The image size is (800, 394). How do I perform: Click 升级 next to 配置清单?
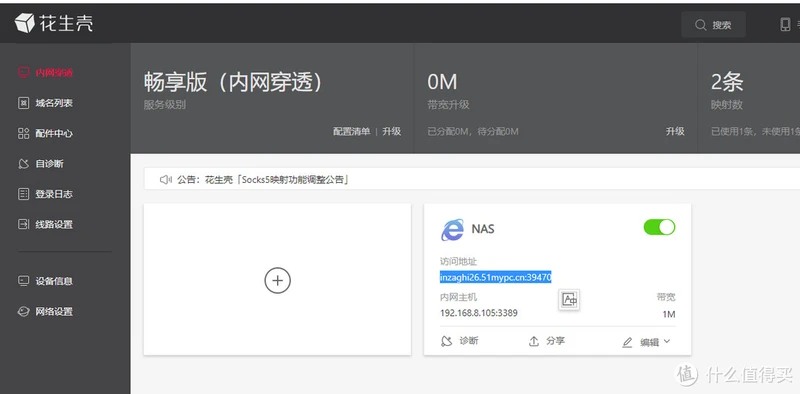pyautogui.click(x=391, y=132)
